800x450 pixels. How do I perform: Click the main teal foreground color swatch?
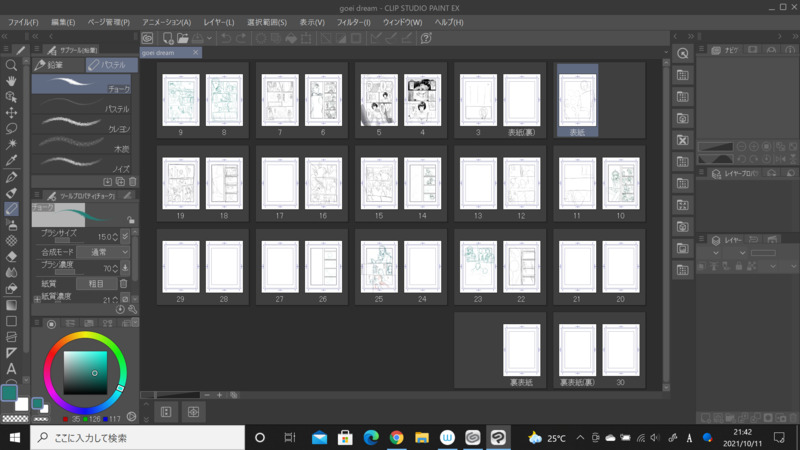(x=9, y=392)
